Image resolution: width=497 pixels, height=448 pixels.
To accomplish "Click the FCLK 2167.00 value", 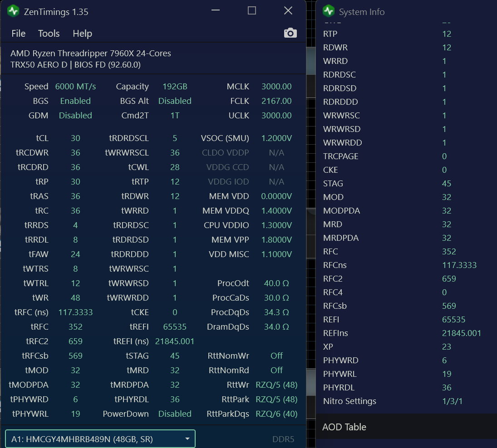I will [x=276, y=101].
